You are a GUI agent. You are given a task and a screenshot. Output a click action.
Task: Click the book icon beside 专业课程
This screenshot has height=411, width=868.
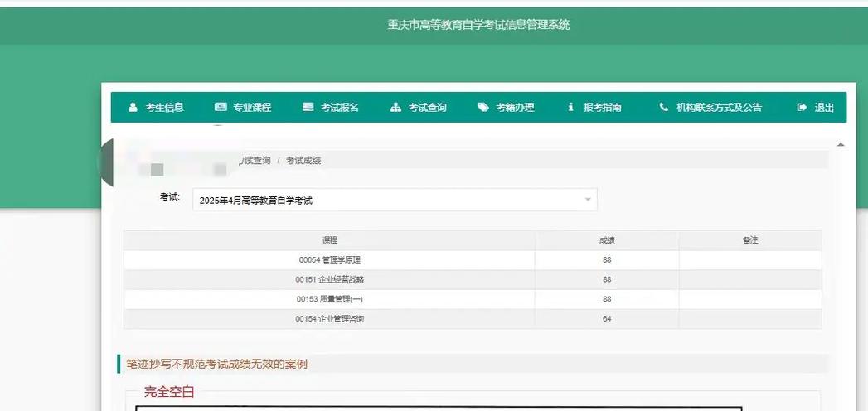(x=221, y=108)
